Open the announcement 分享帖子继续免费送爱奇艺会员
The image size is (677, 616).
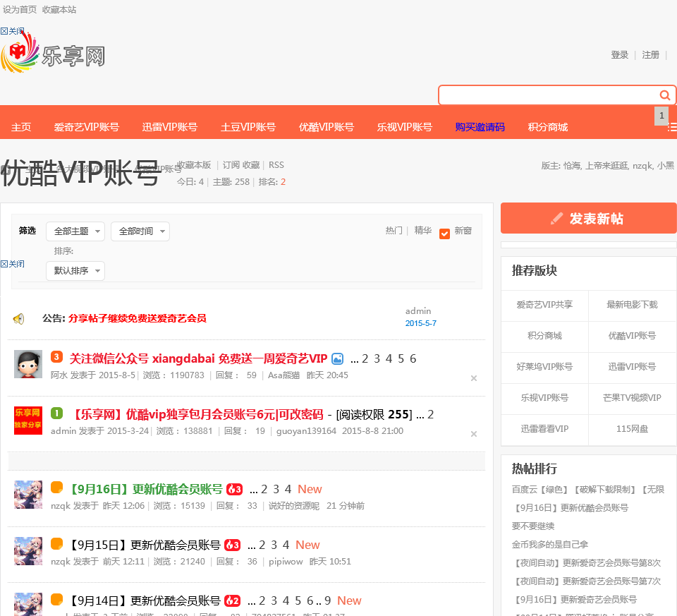click(x=138, y=318)
